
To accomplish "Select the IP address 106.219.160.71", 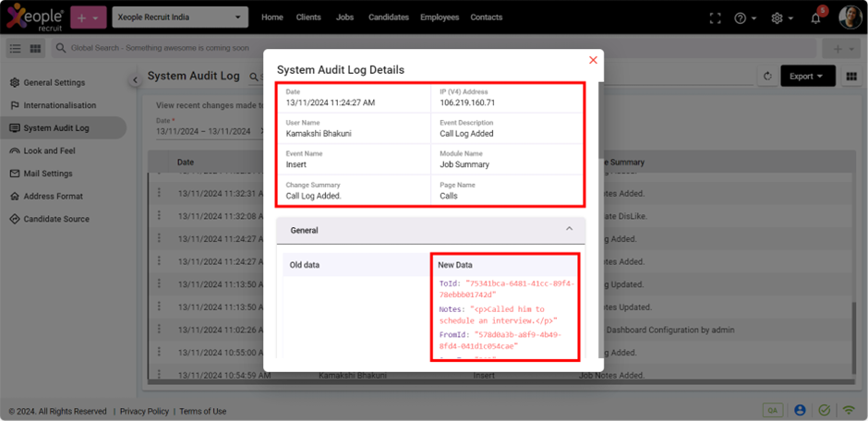I will pyautogui.click(x=467, y=102).
